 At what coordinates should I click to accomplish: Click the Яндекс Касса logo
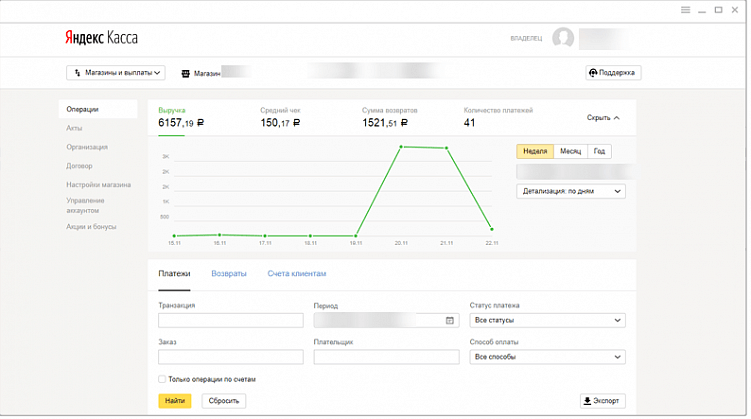pos(102,38)
